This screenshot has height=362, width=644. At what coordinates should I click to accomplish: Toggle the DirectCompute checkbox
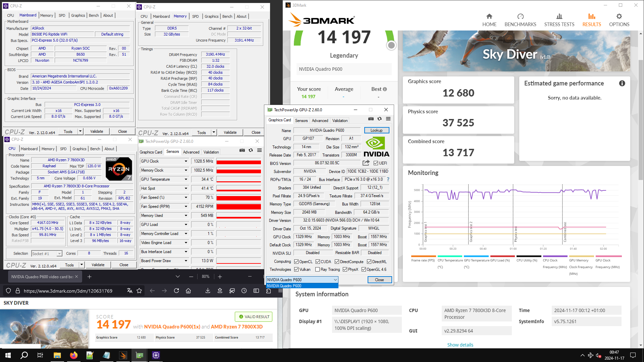tap(337, 262)
